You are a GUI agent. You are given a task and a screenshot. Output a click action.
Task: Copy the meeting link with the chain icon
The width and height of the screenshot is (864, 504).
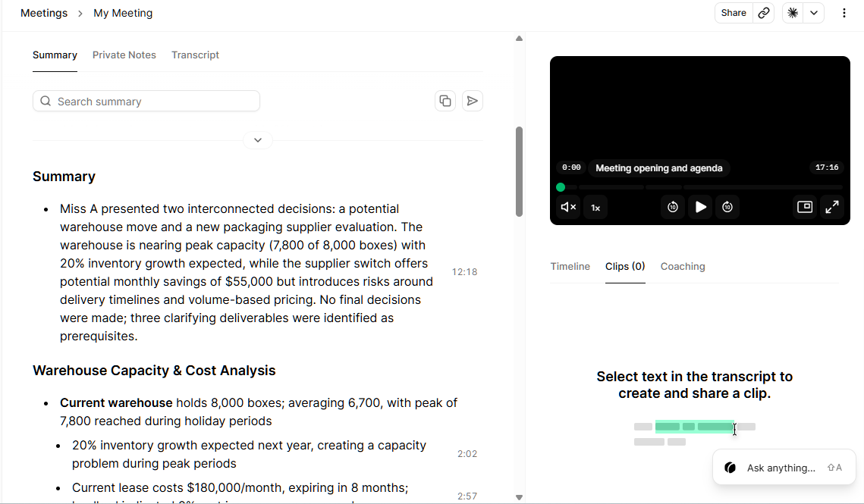pos(764,13)
